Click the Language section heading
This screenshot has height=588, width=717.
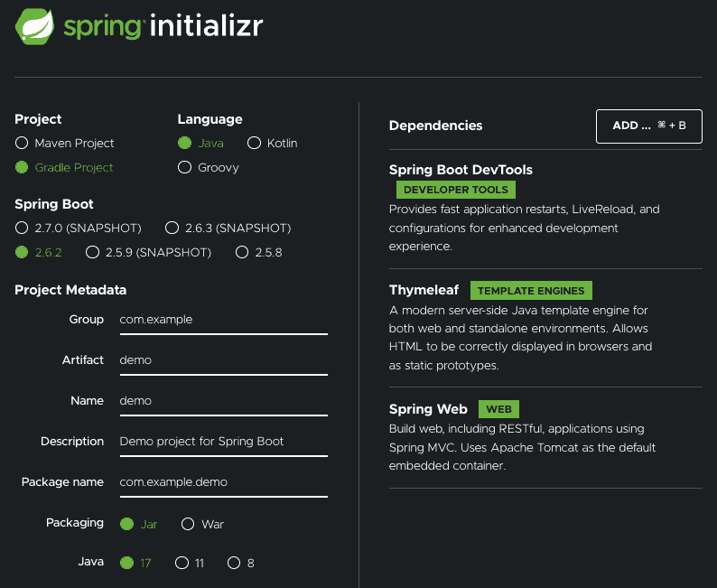coord(210,119)
